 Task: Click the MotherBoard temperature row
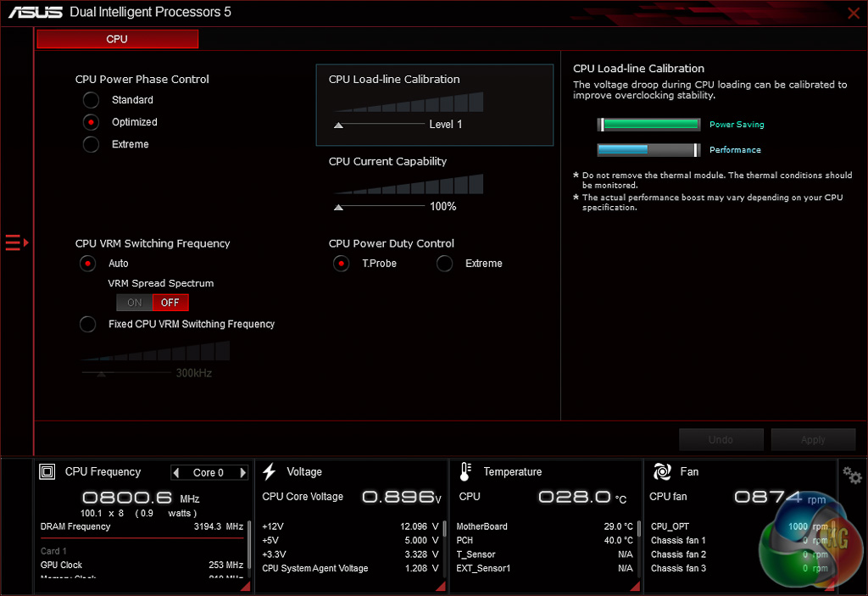click(544, 526)
